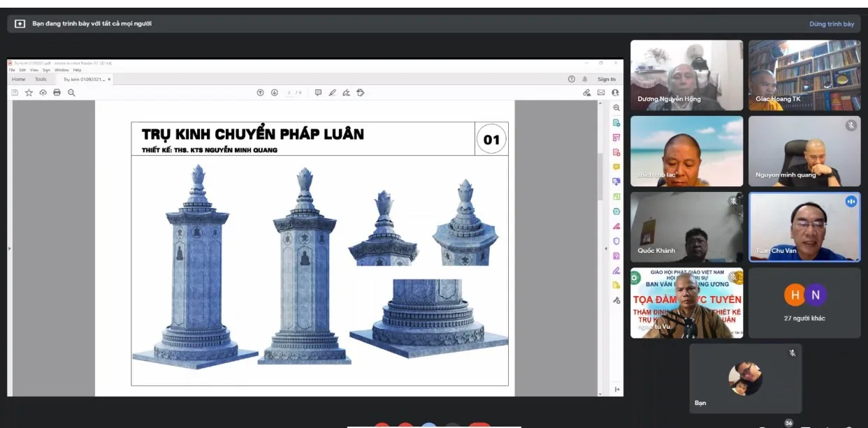Image resolution: width=868 pixels, height=428 pixels.
Task: Open the Acrobat Help question mark icon
Action: (572, 80)
